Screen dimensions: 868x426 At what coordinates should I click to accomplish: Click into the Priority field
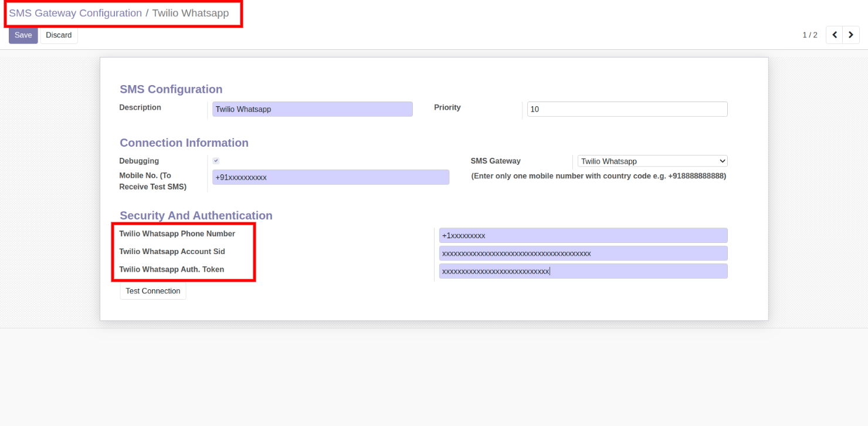[627, 109]
